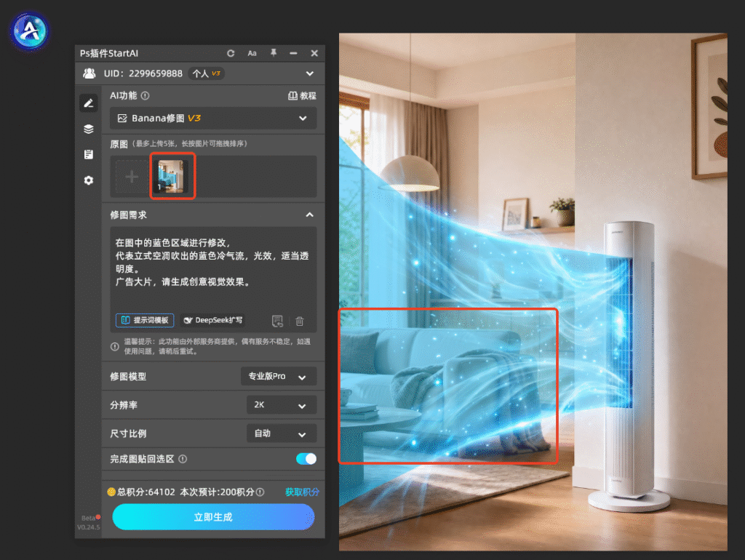Toggle 完成图贴回选区 switch off
Image resolution: width=745 pixels, height=560 pixels.
tap(306, 459)
